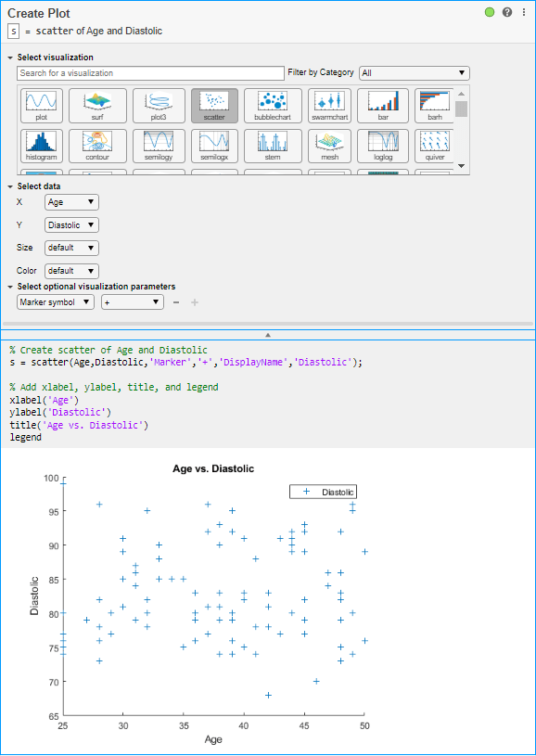Image resolution: width=536 pixels, height=756 pixels.
Task: Click the output variable name box s
Action: coord(14,32)
